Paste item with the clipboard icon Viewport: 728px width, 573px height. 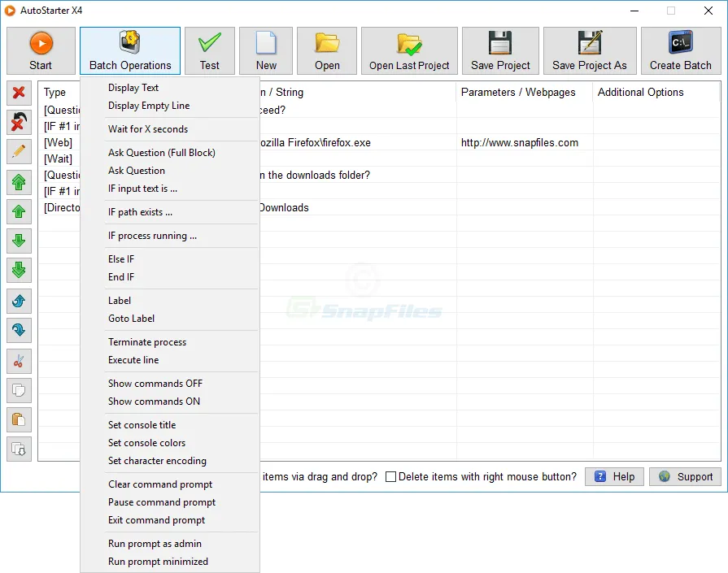pos(19,419)
